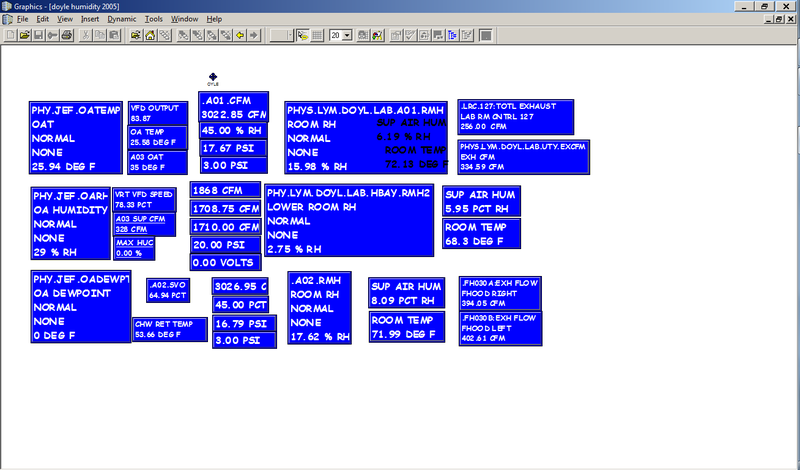Open the color palette toolbar icon
800x470 pixels.
(378, 35)
